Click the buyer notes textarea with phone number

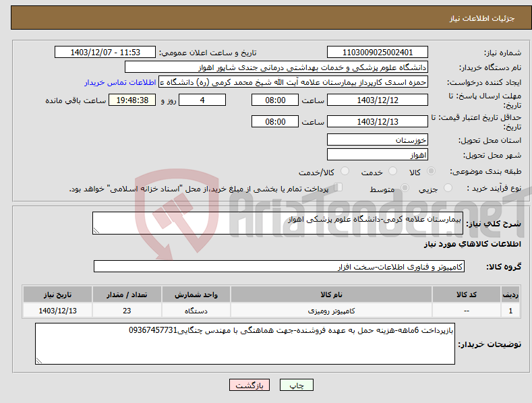[x=245, y=344]
